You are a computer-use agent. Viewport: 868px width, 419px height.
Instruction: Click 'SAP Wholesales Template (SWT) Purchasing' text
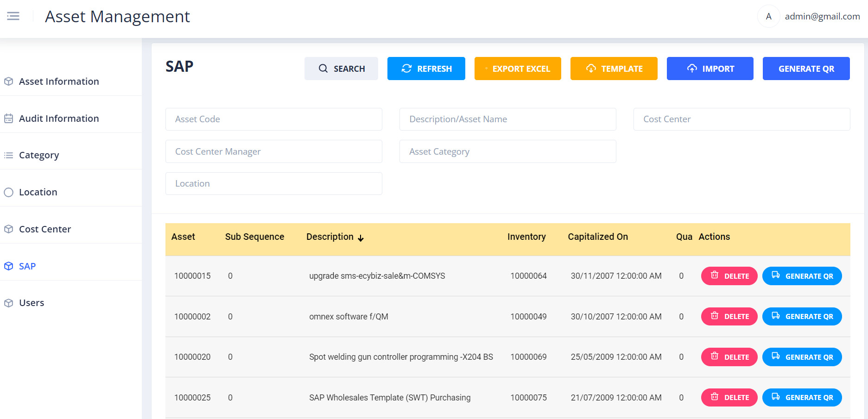point(390,398)
